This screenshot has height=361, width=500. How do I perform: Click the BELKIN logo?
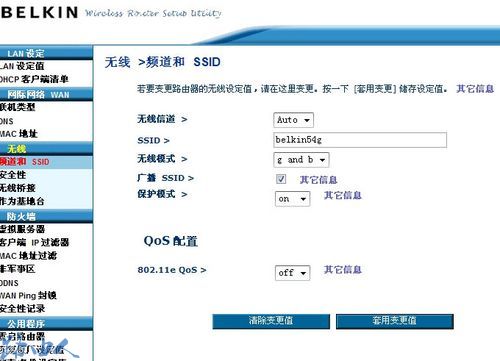(39, 13)
